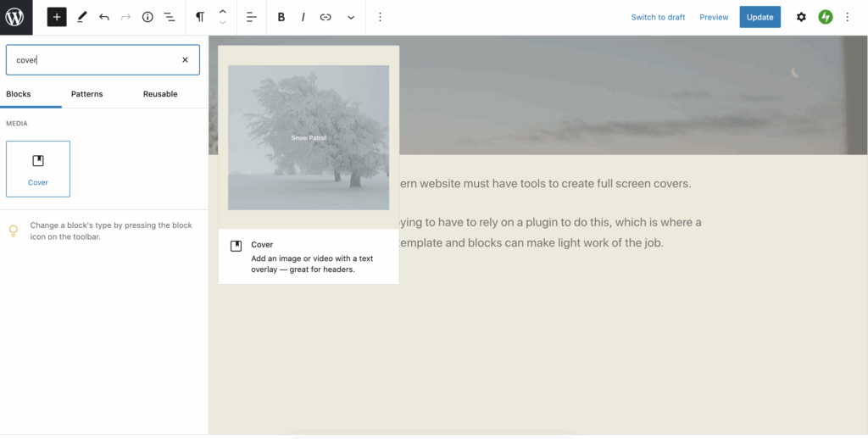
Task: Insert the Cover block
Action: (x=38, y=169)
